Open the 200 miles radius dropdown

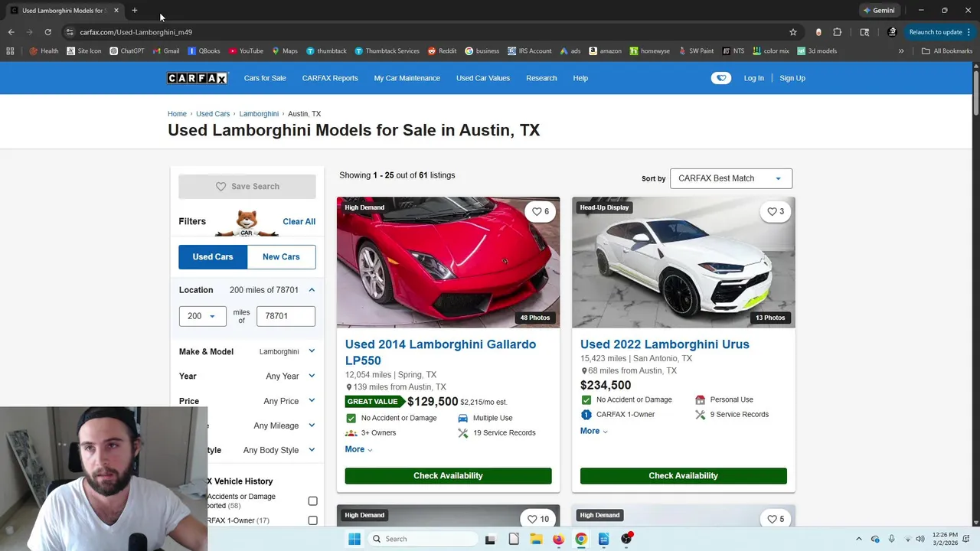pyautogui.click(x=203, y=316)
